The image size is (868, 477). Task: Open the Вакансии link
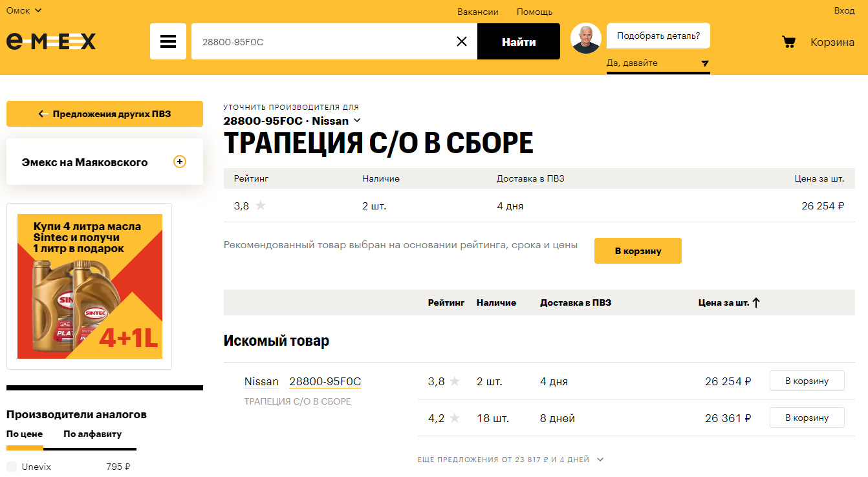coord(478,12)
